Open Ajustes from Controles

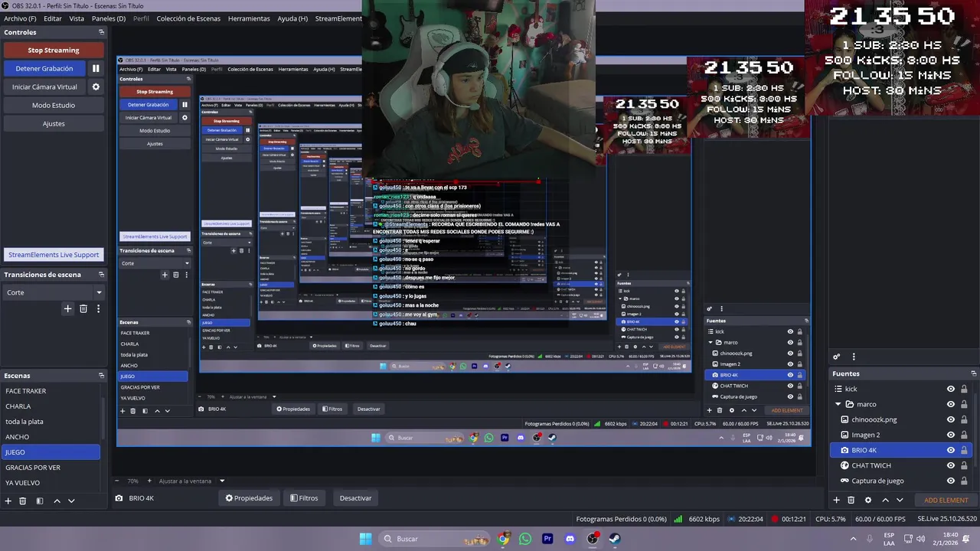coord(54,124)
